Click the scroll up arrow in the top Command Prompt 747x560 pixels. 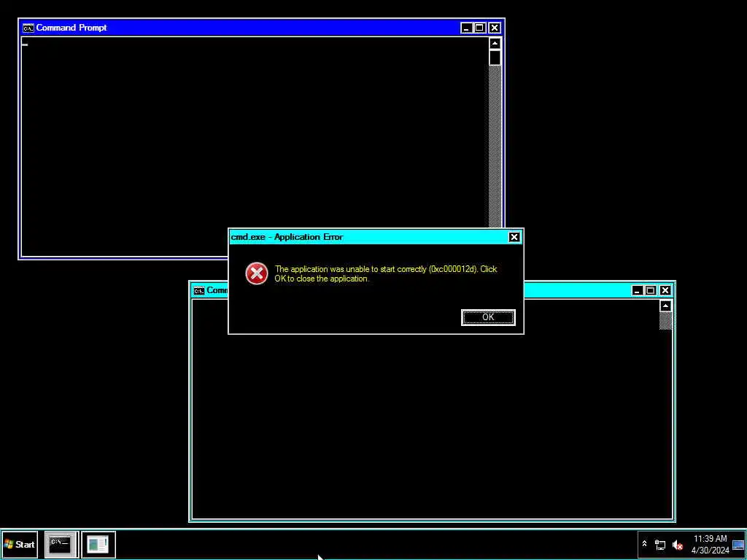click(495, 44)
